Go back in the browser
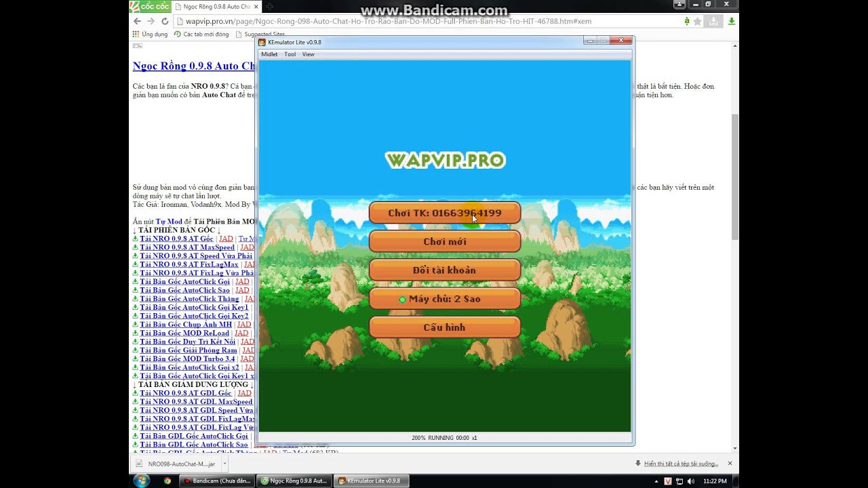868x488 pixels. click(138, 21)
